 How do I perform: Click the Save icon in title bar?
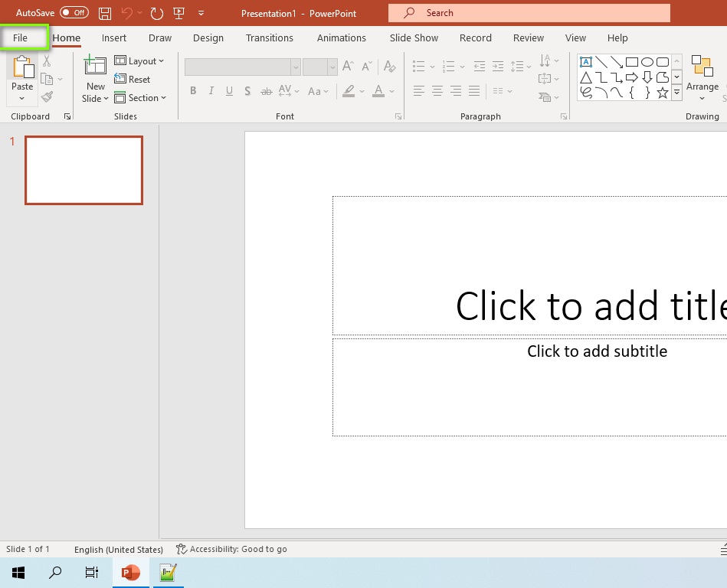coord(105,14)
